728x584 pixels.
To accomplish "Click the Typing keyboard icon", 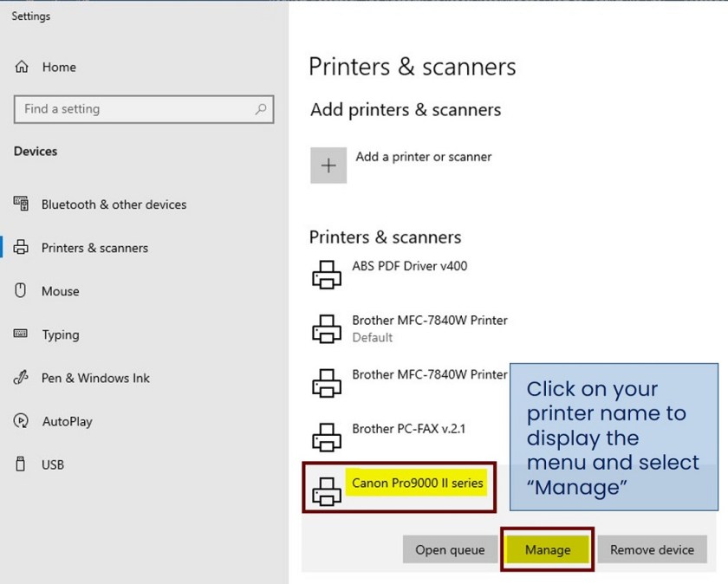I will tap(19, 334).
